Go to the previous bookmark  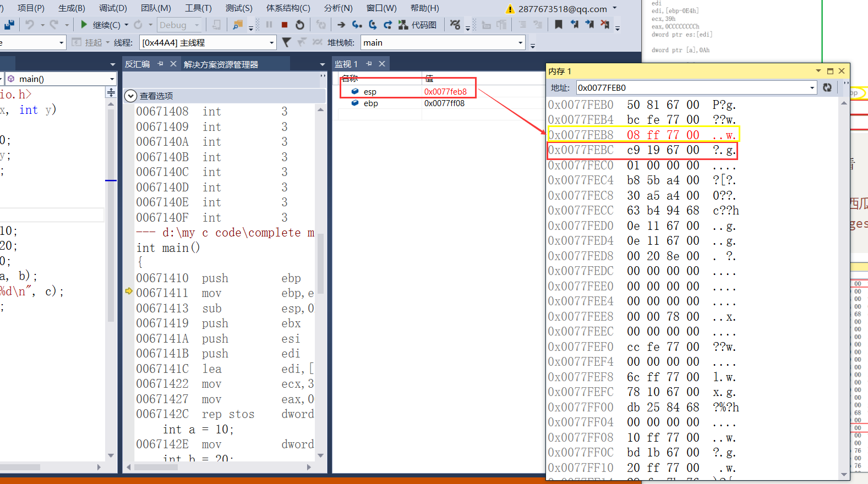coord(574,25)
